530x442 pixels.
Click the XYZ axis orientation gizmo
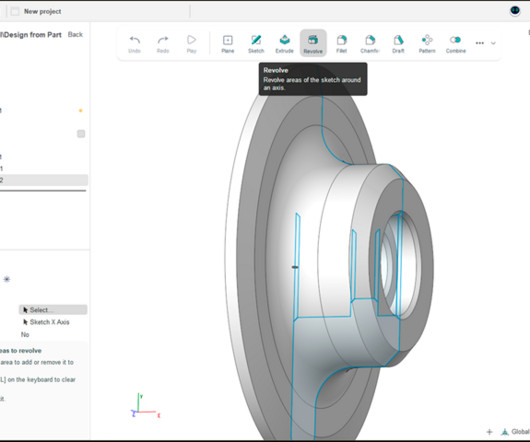145,406
